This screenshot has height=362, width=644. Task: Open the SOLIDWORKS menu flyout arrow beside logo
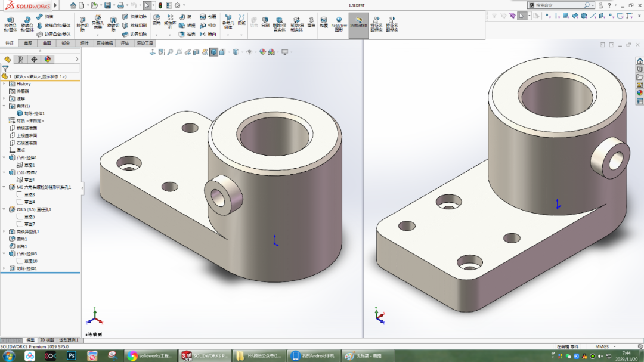point(55,5)
